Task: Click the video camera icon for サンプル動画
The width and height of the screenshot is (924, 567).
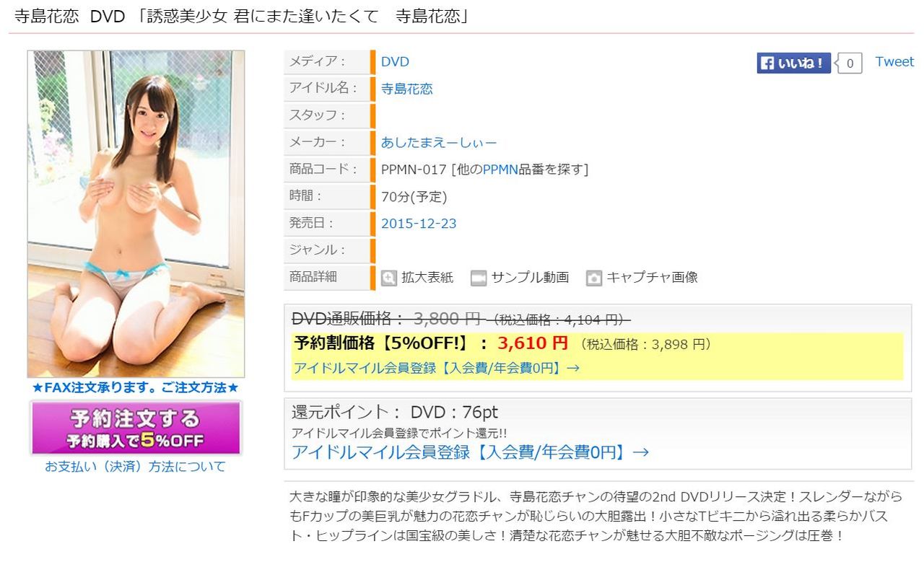Action: pyautogui.click(x=479, y=278)
